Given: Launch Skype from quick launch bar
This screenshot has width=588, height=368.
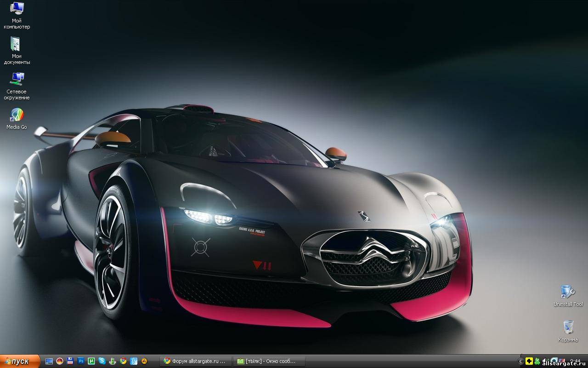Looking at the screenshot, I should click(x=102, y=361).
